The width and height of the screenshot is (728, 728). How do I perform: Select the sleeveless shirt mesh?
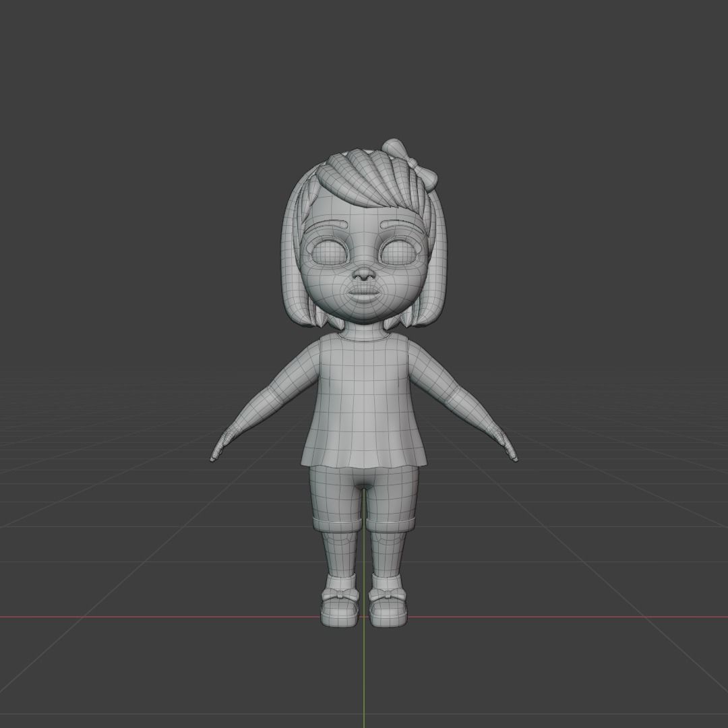click(363, 400)
